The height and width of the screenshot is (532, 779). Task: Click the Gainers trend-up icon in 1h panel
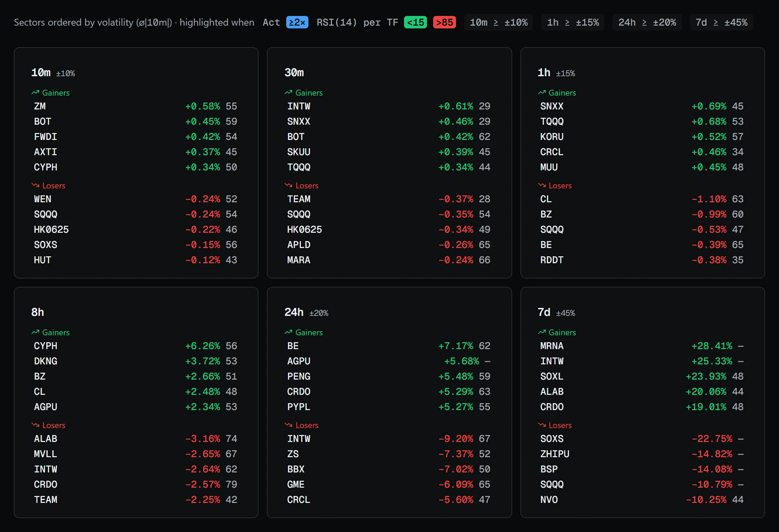(x=542, y=92)
